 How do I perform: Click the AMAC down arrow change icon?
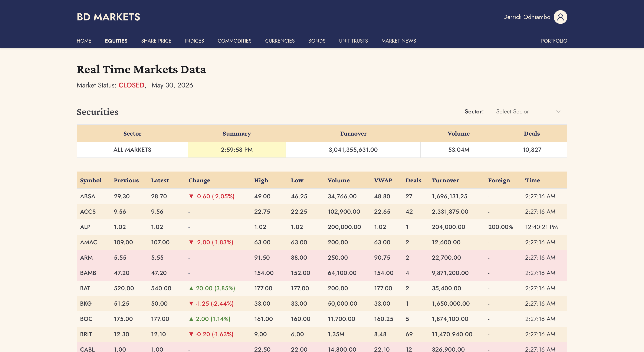click(x=191, y=242)
